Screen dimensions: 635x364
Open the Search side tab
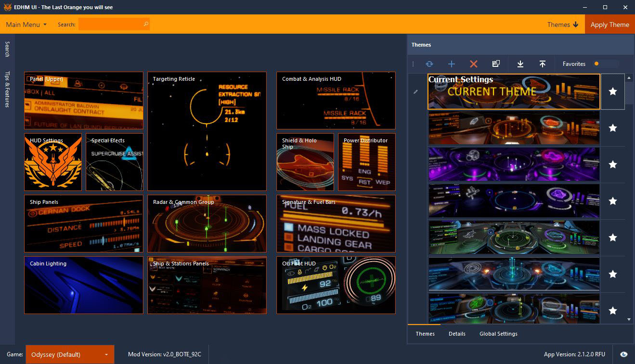click(7, 49)
